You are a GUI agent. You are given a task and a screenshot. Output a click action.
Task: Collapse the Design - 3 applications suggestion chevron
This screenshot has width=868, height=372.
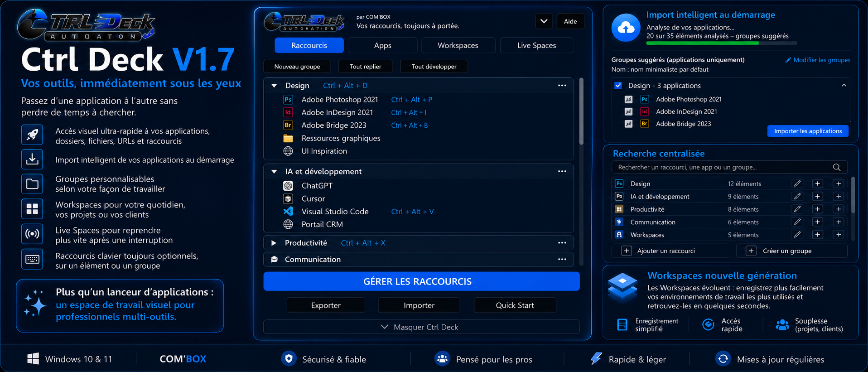click(x=844, y=85)
